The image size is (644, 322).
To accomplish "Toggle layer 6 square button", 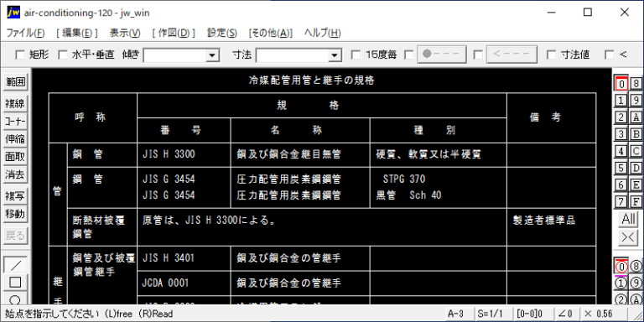I will click(621, 184).
